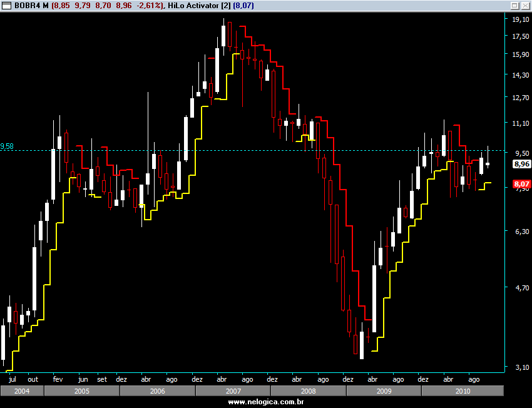This screenshot has width=532, height=408.
Task: Click the 14,30 price axis label
Action: [521, 75]
